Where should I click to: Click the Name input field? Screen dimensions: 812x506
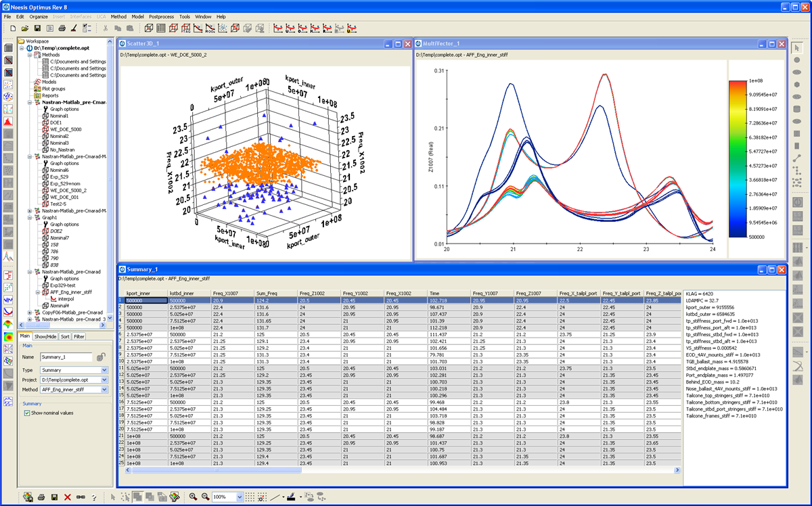click(x=66, y=357)
